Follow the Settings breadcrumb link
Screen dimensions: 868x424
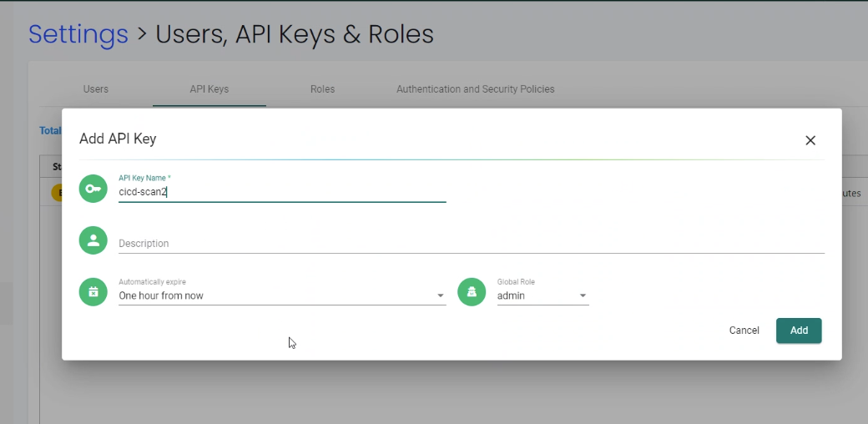pos(78,34)
